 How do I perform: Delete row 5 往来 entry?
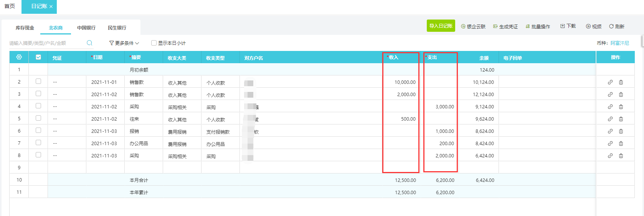(x=621, y=119)
